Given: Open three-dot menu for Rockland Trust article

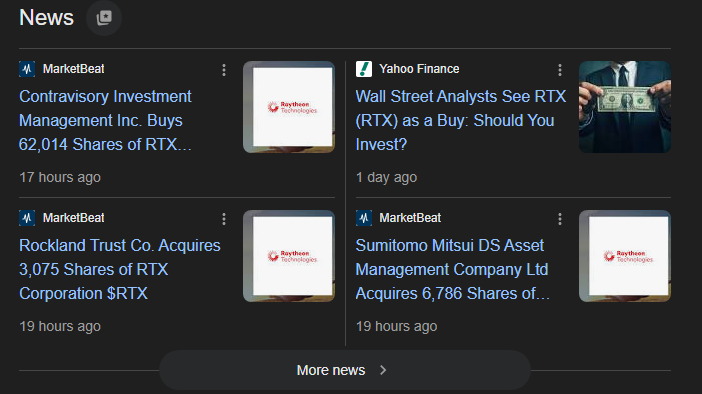Looking at the screenshot, I should click(x=224, y=219).
